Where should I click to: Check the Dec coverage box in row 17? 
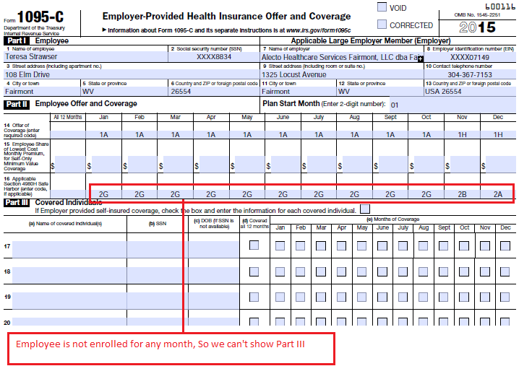pyautogui.click(x=505, y=245)
